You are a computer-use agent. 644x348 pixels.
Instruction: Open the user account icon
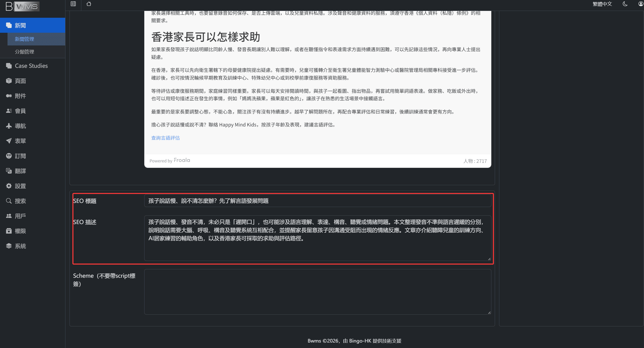click(x=641, y=4)
